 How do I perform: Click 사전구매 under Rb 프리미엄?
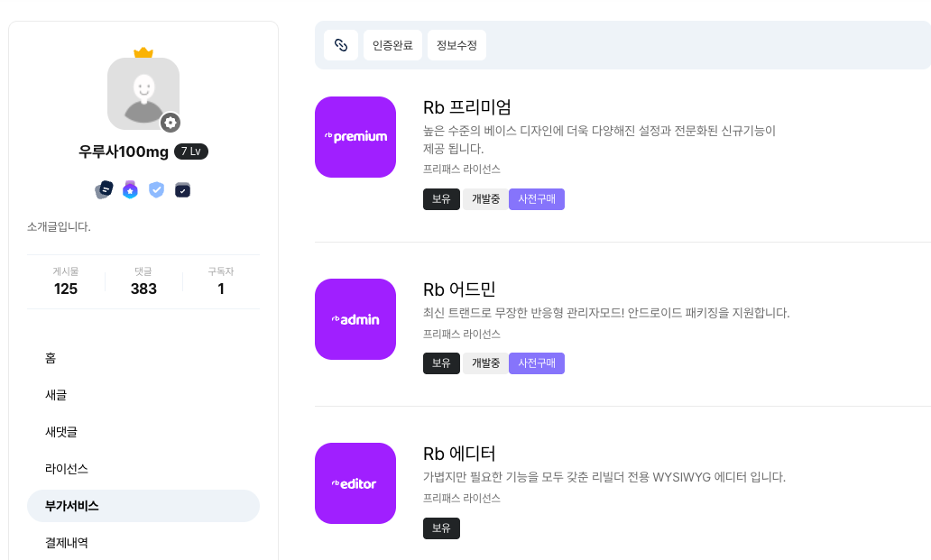click(x=537, y=199)
